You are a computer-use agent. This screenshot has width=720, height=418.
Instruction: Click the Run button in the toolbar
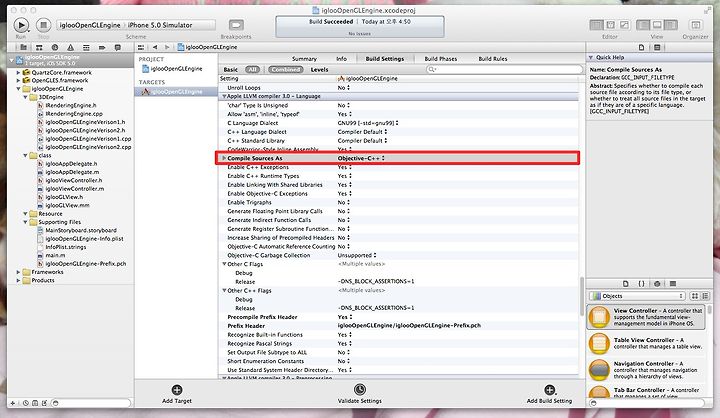pyautogui.click(x=21, y=25)
